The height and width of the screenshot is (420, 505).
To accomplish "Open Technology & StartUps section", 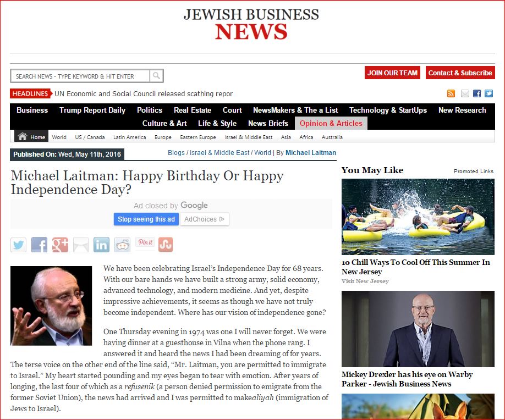I will (x=388, y=110).
